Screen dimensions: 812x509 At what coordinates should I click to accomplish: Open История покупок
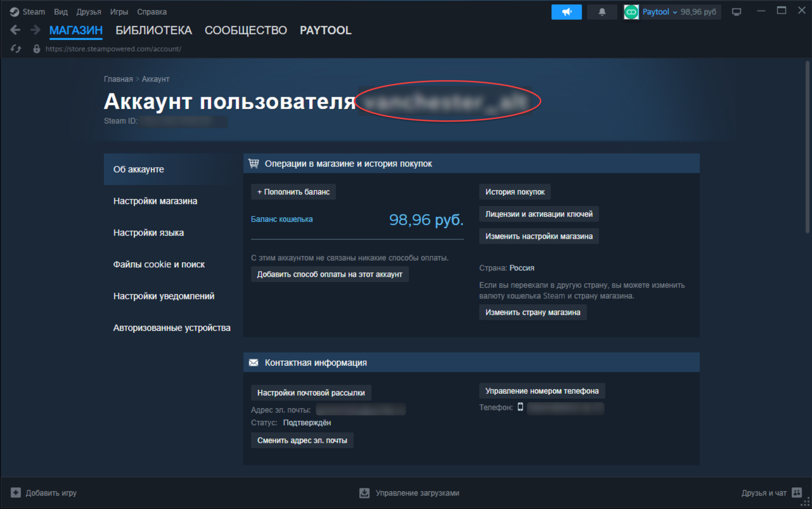(x=515, y=192)
